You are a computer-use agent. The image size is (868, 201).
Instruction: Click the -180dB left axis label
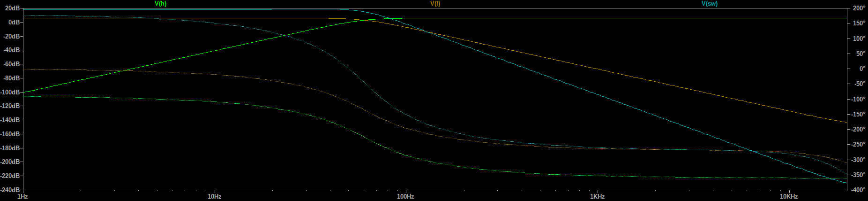tap(10, 148)
